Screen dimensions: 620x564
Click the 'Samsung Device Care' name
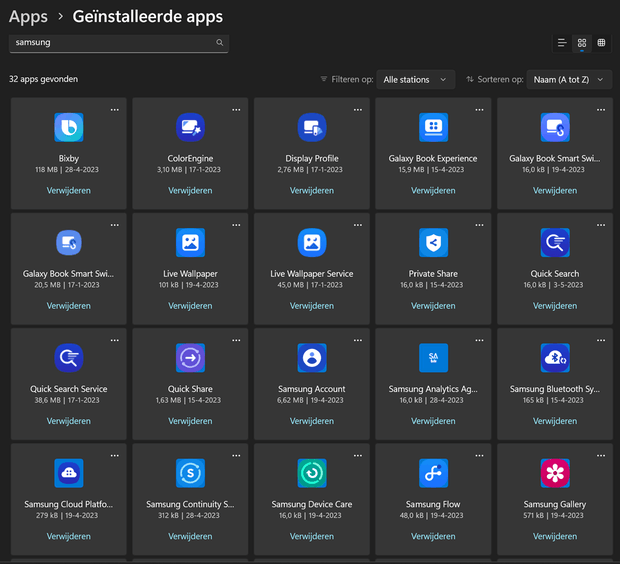312,504
